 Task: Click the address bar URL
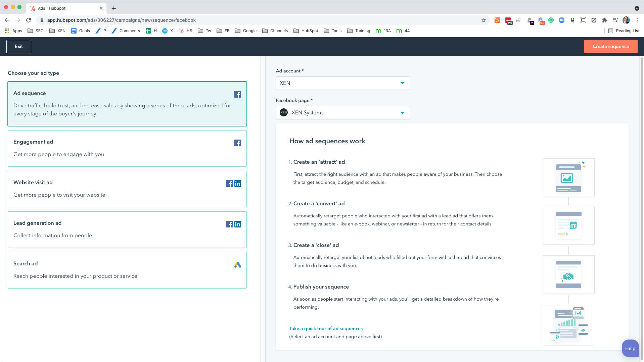point(121,20)
